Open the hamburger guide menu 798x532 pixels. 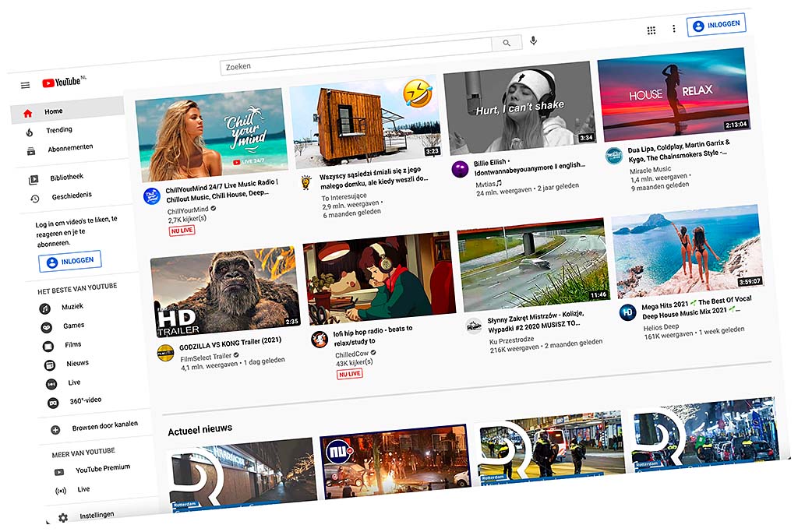pos(25,86)
